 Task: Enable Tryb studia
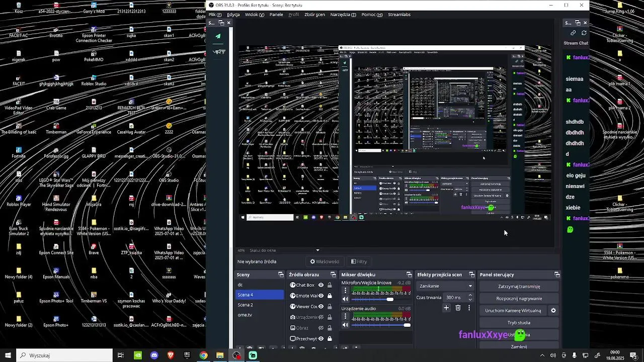(x=519, y=323)
